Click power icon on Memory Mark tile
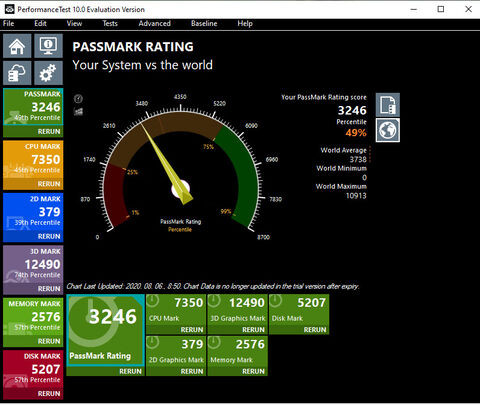Screen dimensions: 480x405 tap(214, 343)
